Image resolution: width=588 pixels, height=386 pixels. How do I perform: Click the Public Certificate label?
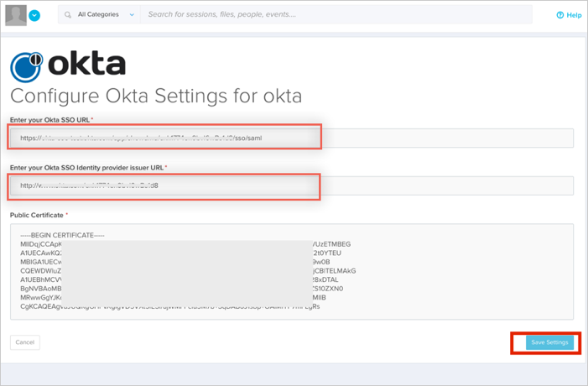coord(37,216)
